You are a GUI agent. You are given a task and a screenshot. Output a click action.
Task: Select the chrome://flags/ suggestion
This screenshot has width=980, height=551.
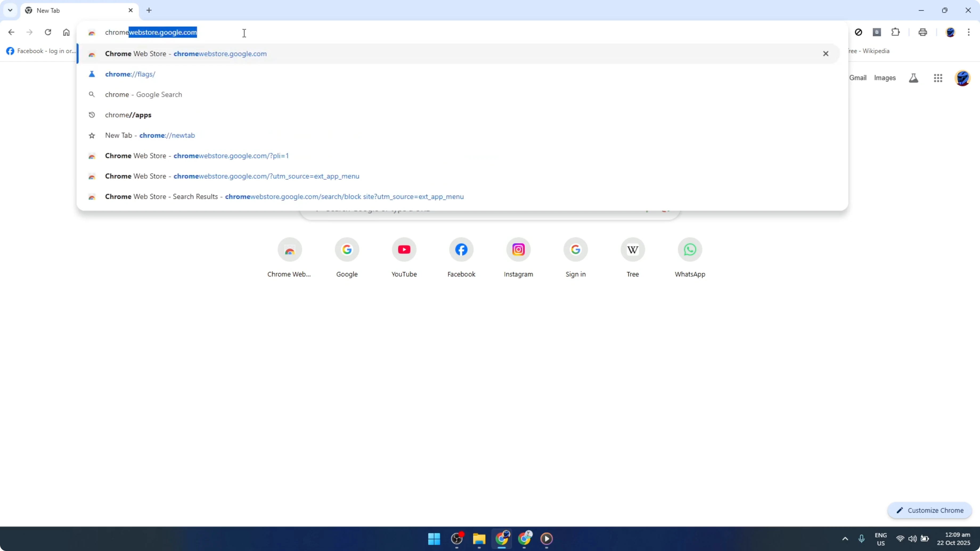coord(130,74)
